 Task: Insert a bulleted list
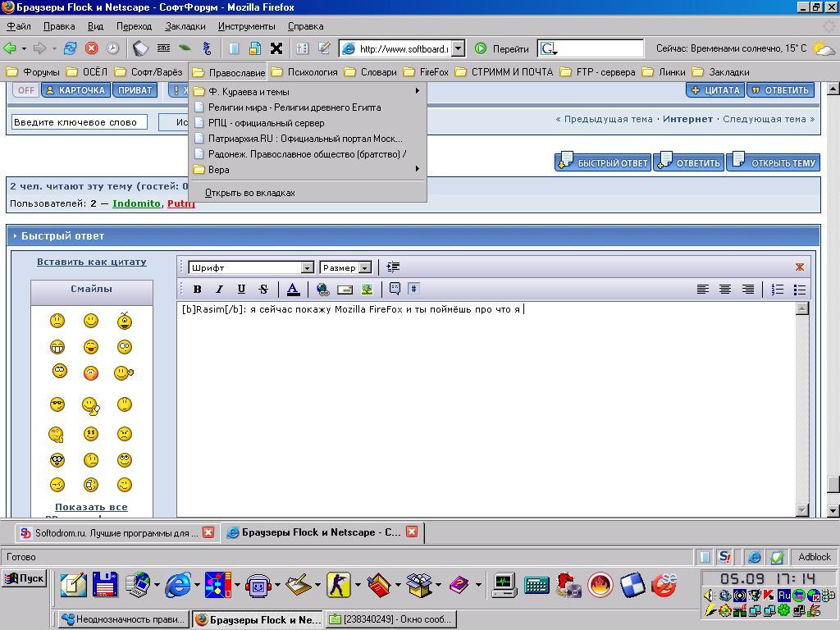tap(799, 290)
